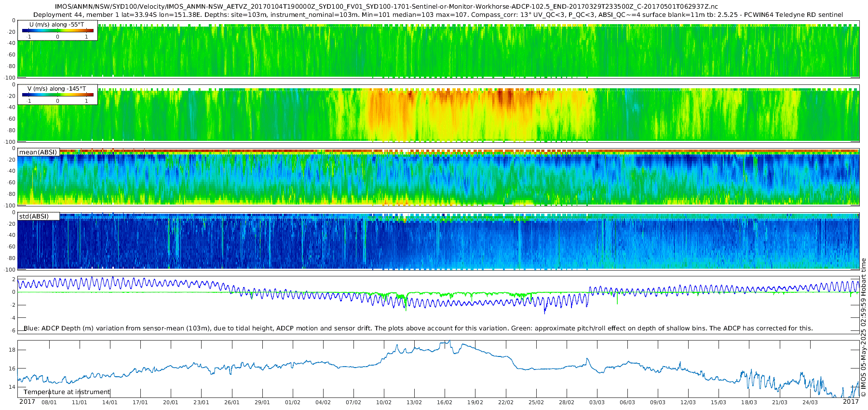This screenshot has width=868, height=410.
Task: Click the 2017 year label beside 08/01
Action: (x=27, y=401)
